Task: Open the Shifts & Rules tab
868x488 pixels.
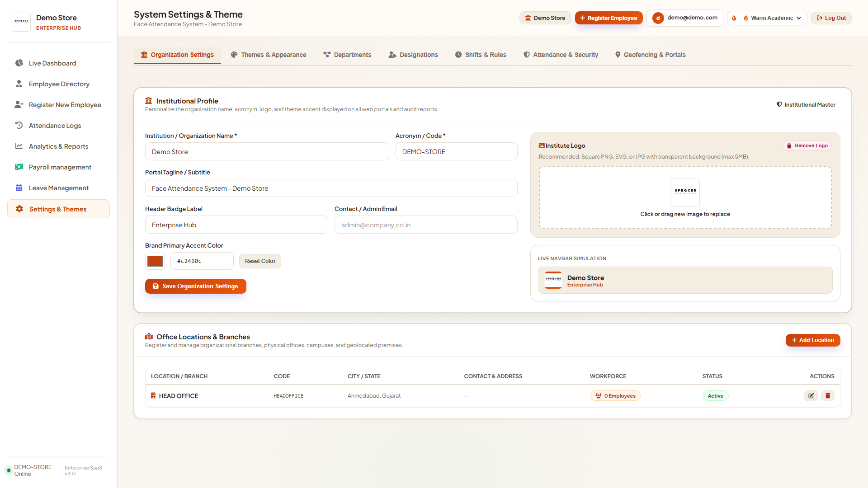Action: [x=481, y=55]
